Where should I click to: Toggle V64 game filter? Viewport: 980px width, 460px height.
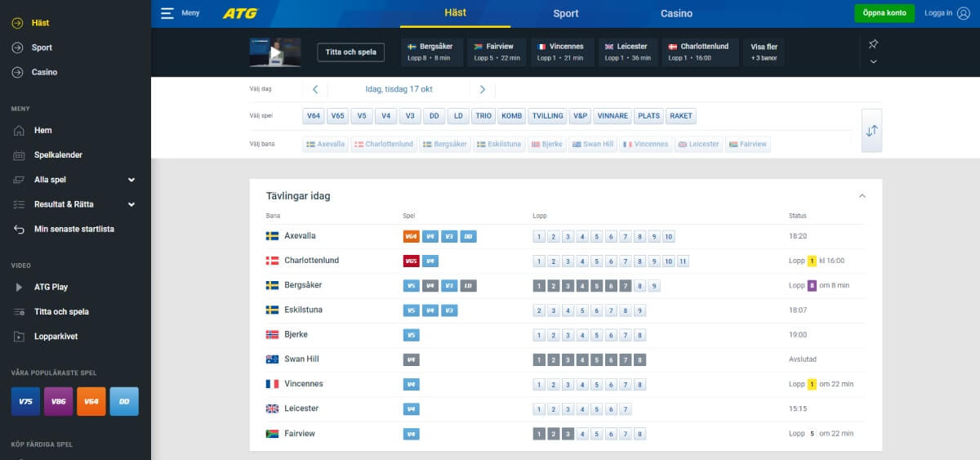[314, 116]
